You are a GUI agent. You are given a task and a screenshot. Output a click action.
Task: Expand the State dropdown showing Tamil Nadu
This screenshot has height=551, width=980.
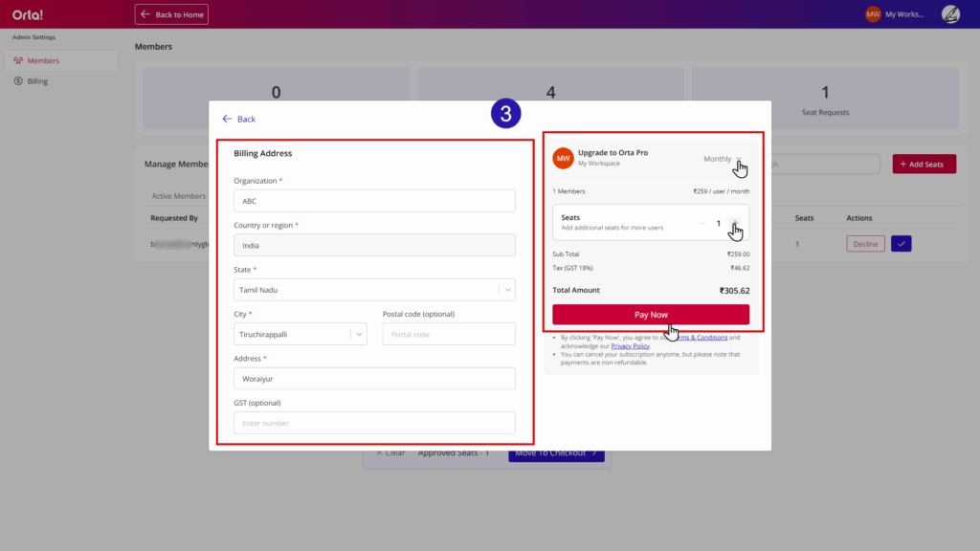pos(507,289)
